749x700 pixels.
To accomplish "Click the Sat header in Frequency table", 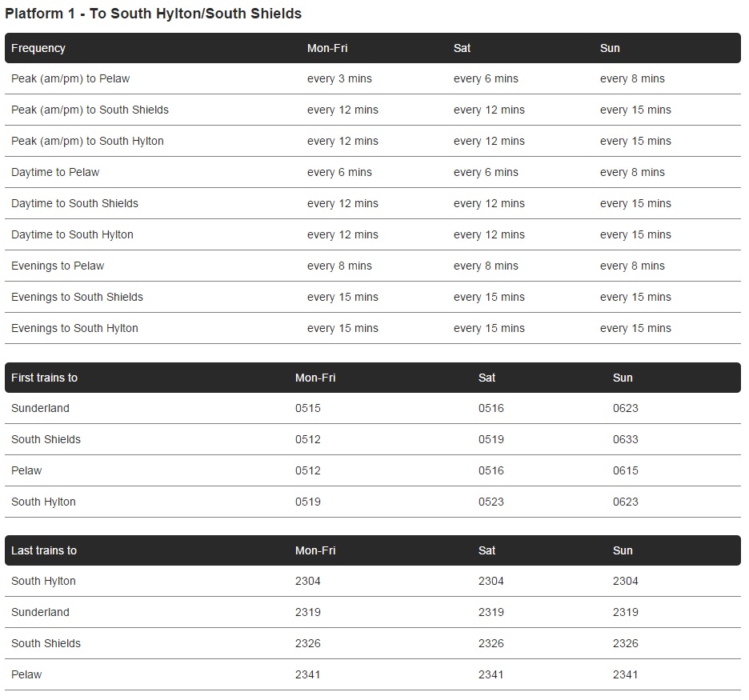I will pyautogui.click(x=462, y=48).
